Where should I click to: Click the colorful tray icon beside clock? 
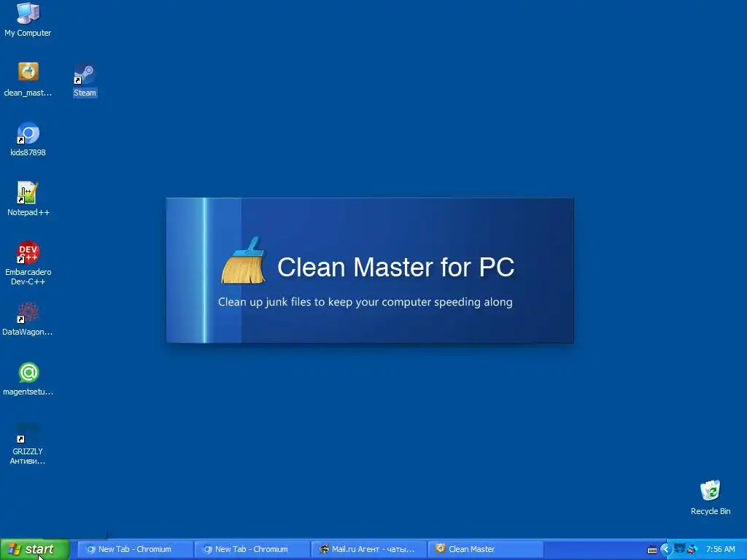(692, 550)
